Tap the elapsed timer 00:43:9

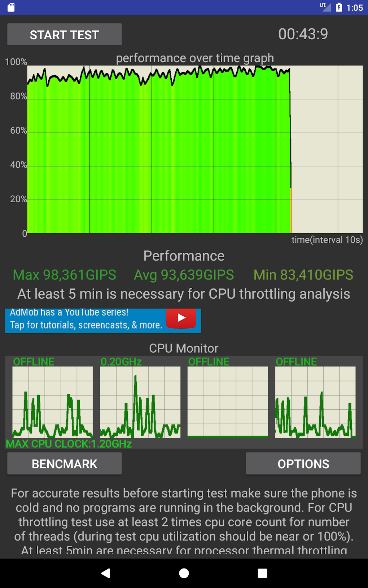(303, 34)
